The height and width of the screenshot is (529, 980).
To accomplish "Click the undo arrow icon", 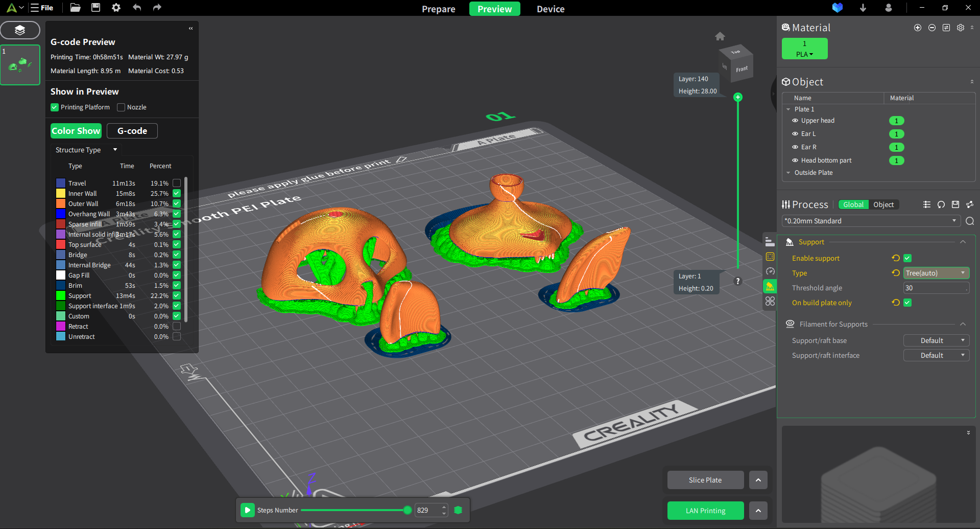I will pos(136,8).
